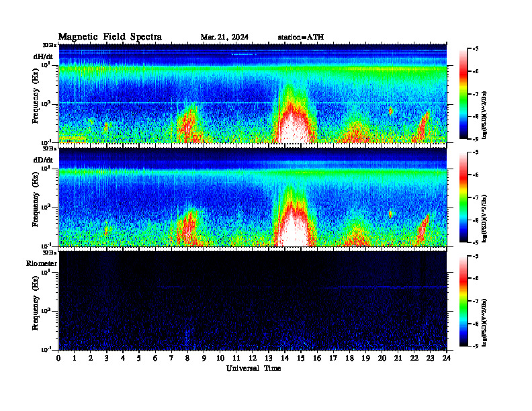Image resolution: width=532 pixels, height=411 pixels.
Task: Click the "dH/dt" panel label
Action: (43, 56)
